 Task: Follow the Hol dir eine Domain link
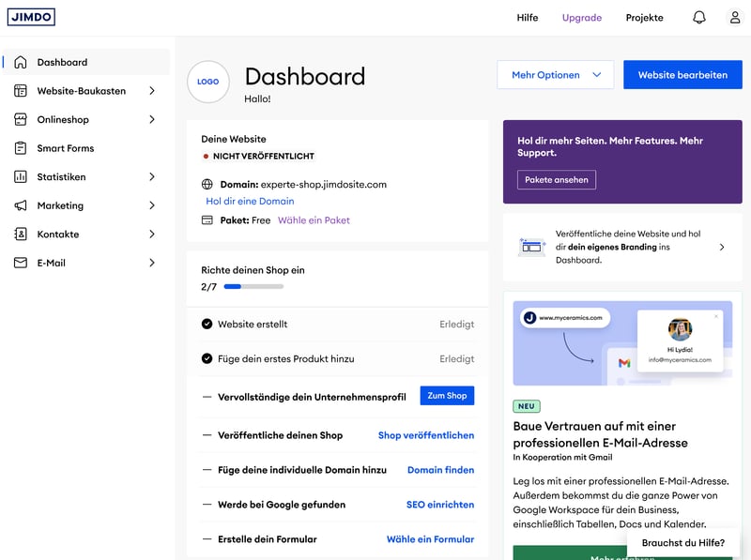pyautogui.click(x=250, y=201)
